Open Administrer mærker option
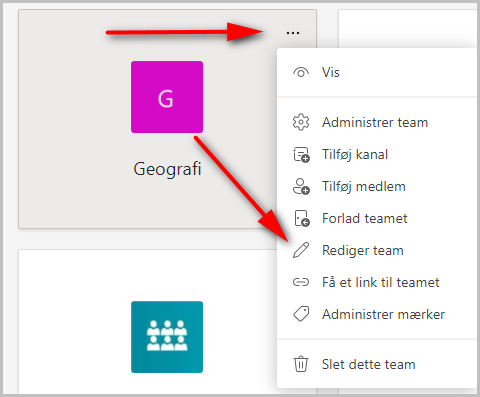Image resolution: width=480 pixels, height=397 pixels. (377, 314)
